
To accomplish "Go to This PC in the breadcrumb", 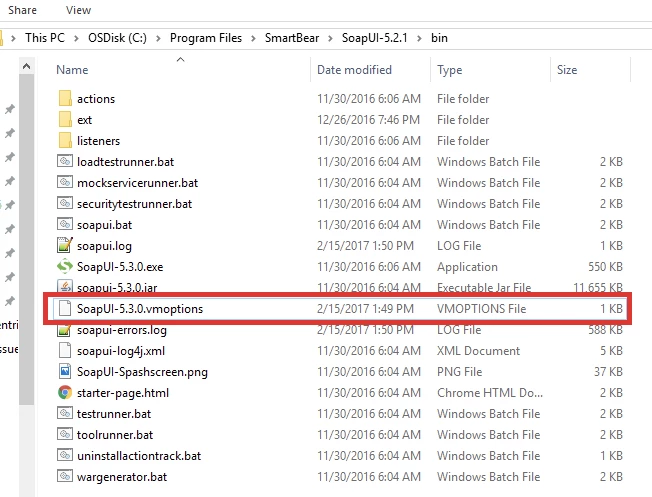I will 45,38.
